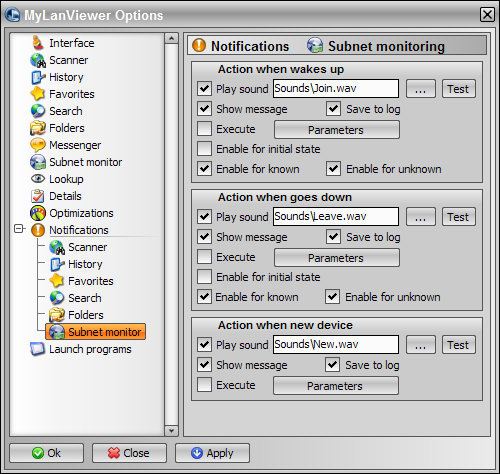
Task: Click the Optimizations gauge icon
Action: [x=38, y=213]
